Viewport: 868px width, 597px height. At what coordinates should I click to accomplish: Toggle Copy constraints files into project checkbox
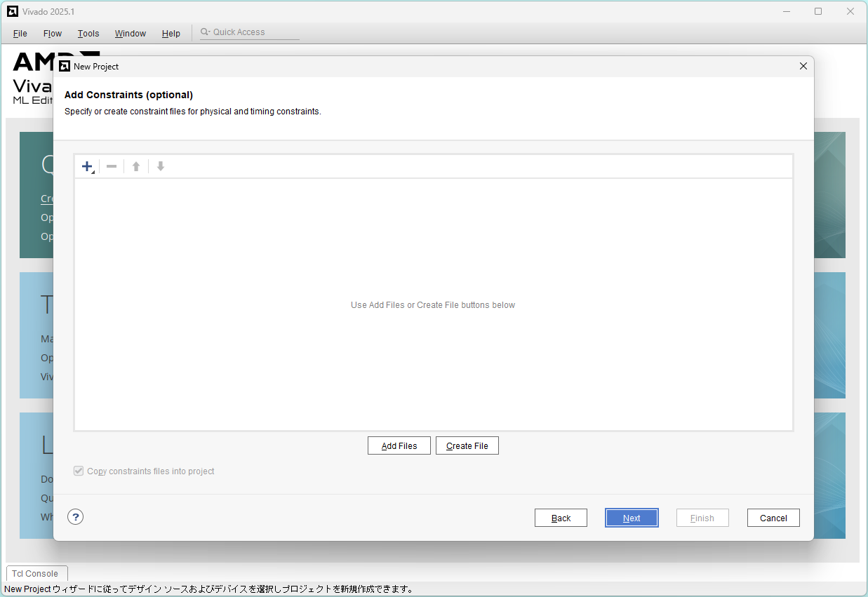coord(79,471)
